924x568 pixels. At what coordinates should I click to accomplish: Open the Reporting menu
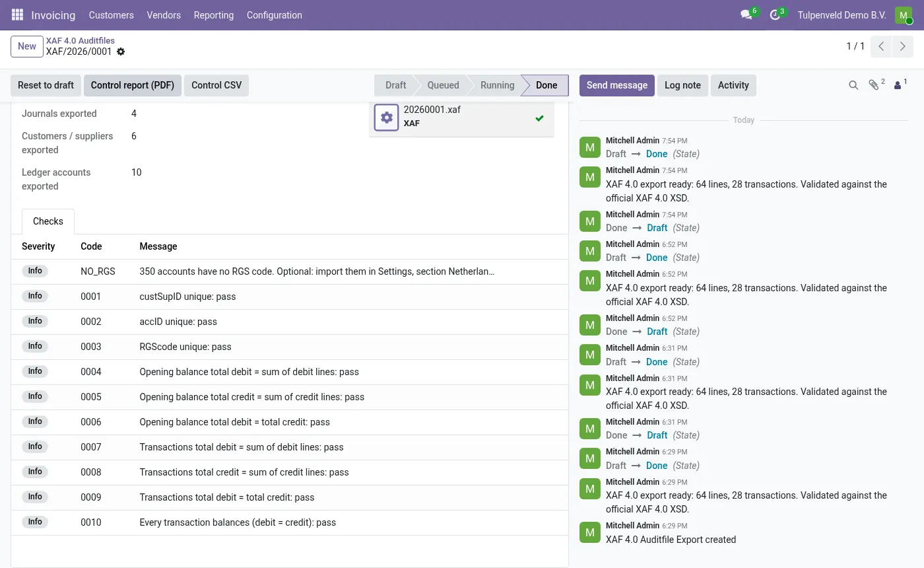(x=214, y=15)
